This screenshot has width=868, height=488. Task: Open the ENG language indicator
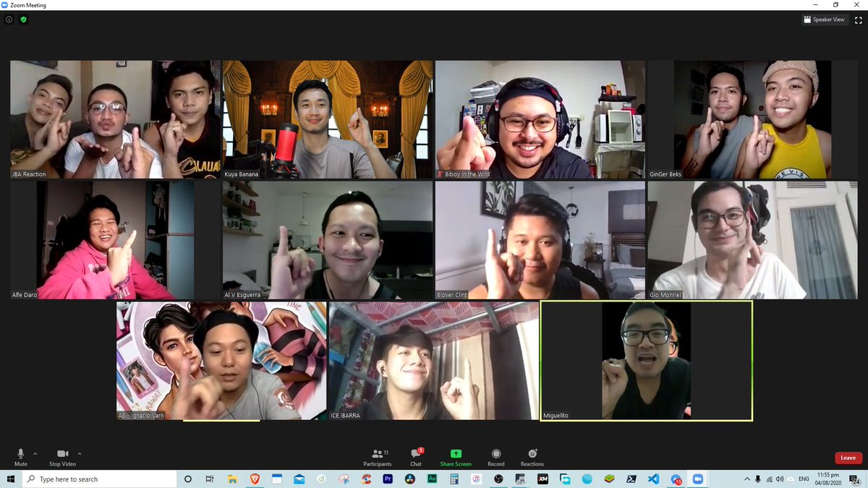tap(805, 479)
